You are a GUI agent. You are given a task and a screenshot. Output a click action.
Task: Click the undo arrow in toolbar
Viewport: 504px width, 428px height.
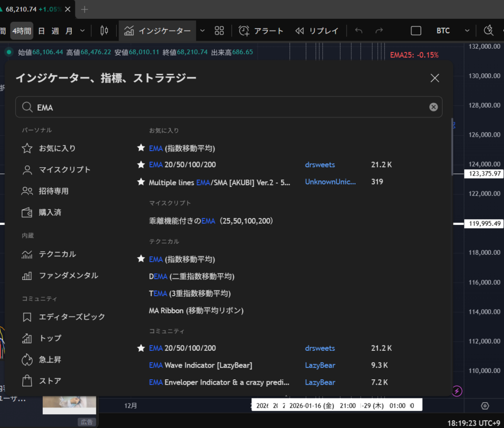pos(359,31)
